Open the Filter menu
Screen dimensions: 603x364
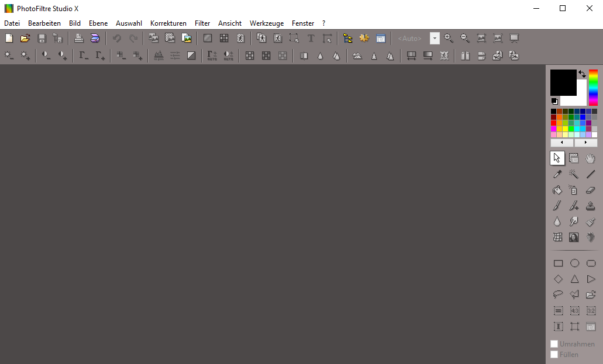point(202,23)
